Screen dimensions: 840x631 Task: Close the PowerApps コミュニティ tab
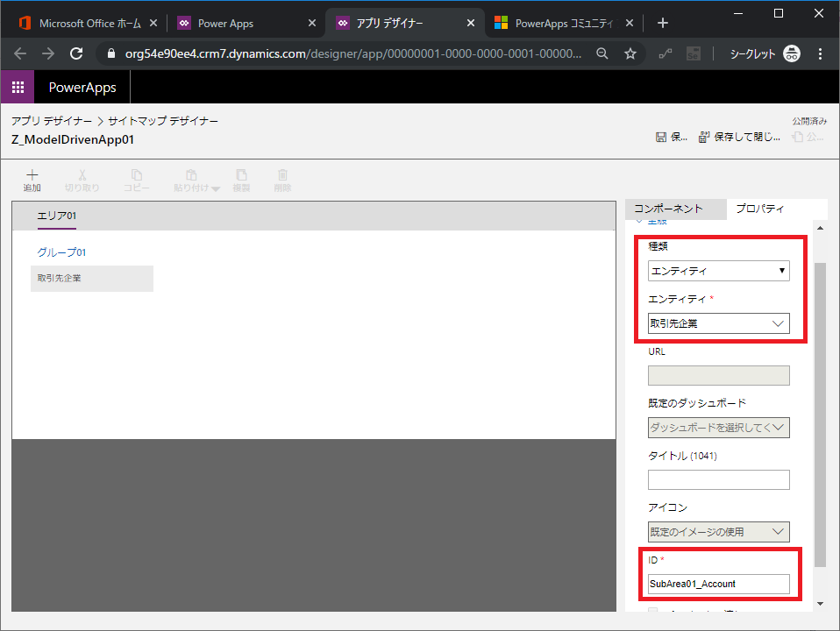(x=630, y=23)
